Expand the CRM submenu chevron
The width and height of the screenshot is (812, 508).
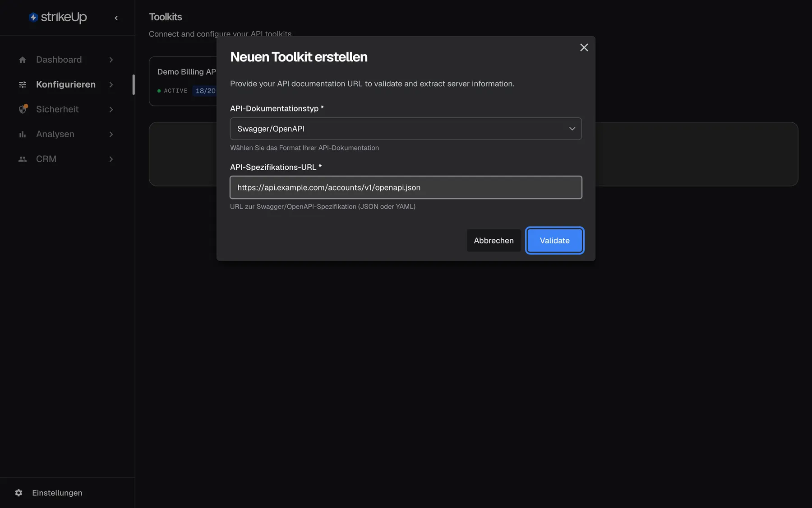click(x=111, y=159)
